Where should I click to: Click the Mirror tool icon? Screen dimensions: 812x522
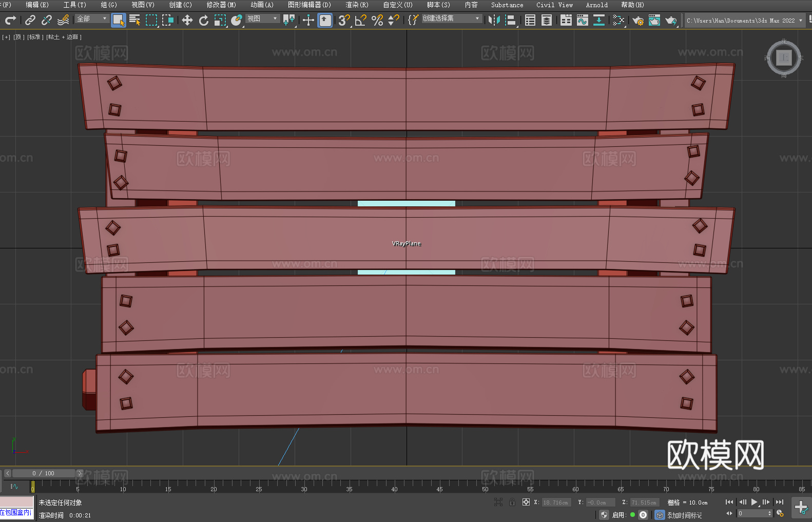[x=494, y=20]
